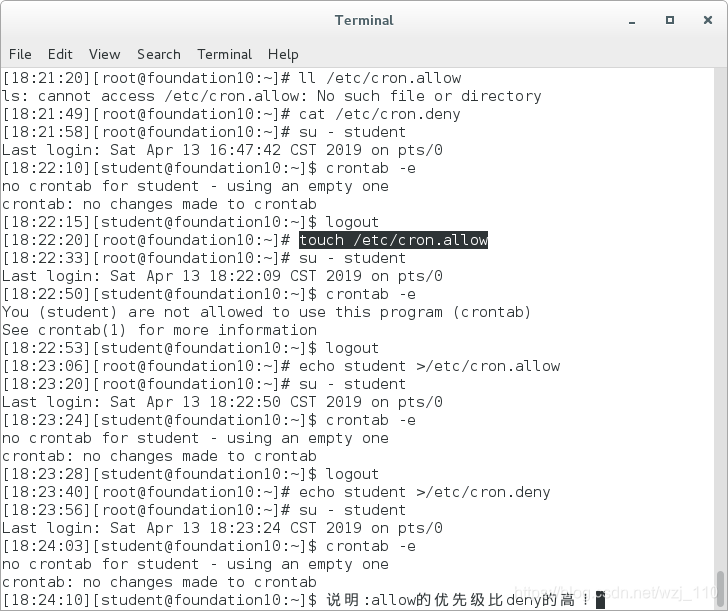The height and width of the screenshot is (611, 728).
Task: Click the [18:23:56] su - student command
Action: point(352,510)
